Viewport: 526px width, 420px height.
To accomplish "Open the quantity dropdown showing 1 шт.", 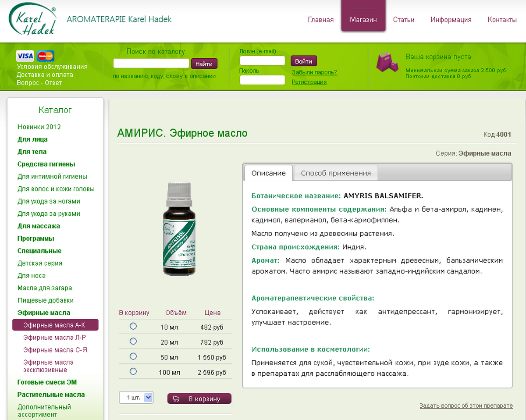I will pos(136,398).
